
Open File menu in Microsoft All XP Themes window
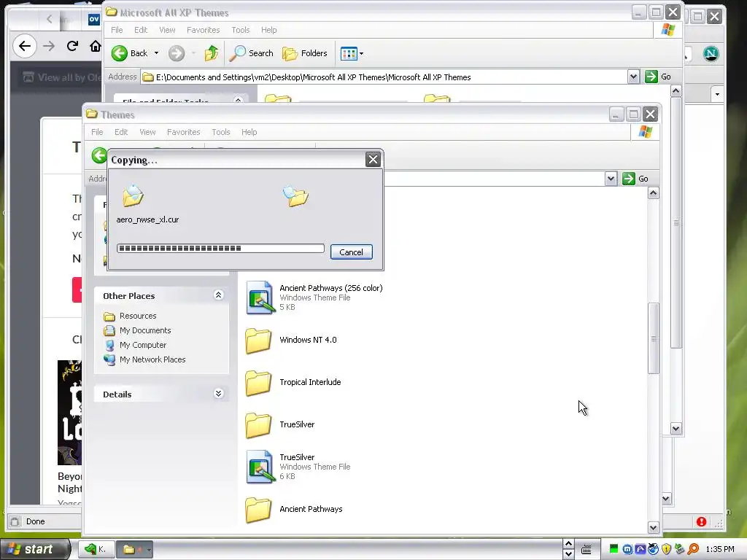click(117, 30)
